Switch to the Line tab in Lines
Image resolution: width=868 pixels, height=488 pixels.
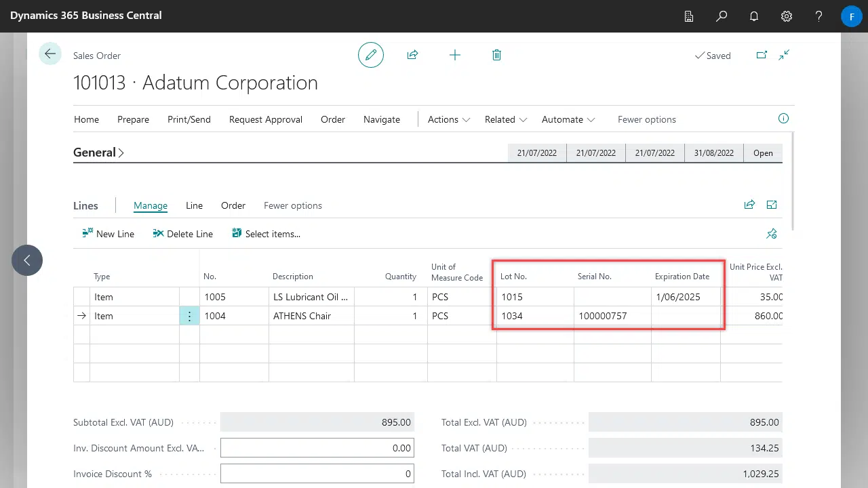click(194, 205)
